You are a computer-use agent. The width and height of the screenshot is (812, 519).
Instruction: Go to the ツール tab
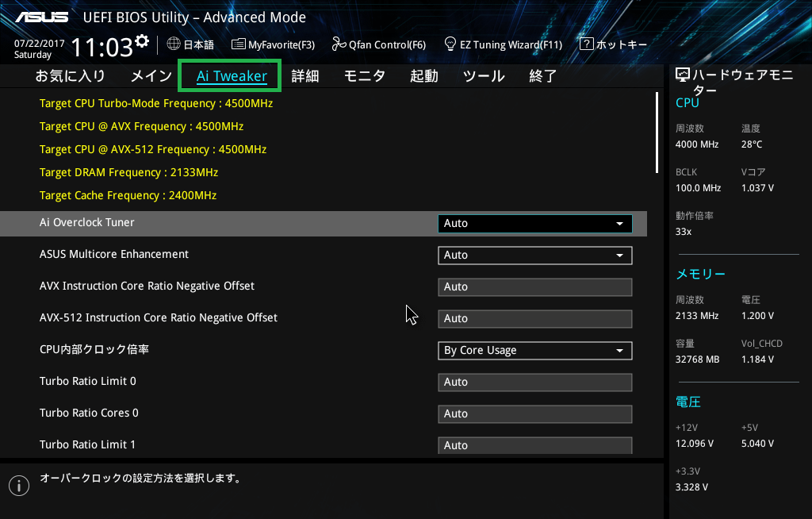pos(484,76)
